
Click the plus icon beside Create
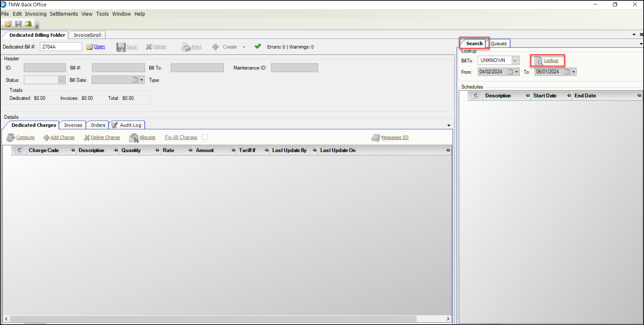coord(216,47)
